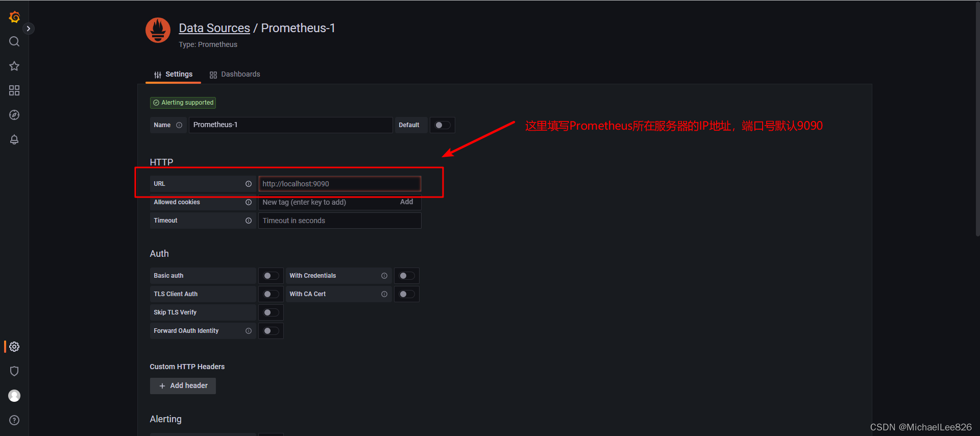Toggle the Basic auth switch
Screen dimensions: 980x436
(271, 276)
